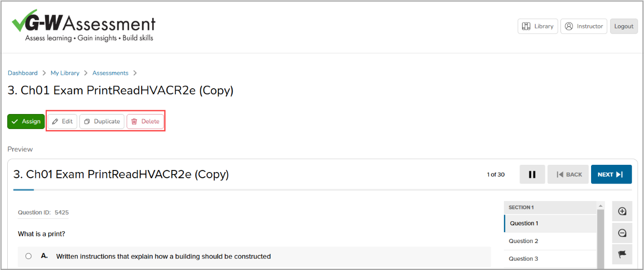Click the zoom out magnifier icon
644x270 pixels.
[x=622, y=233]
